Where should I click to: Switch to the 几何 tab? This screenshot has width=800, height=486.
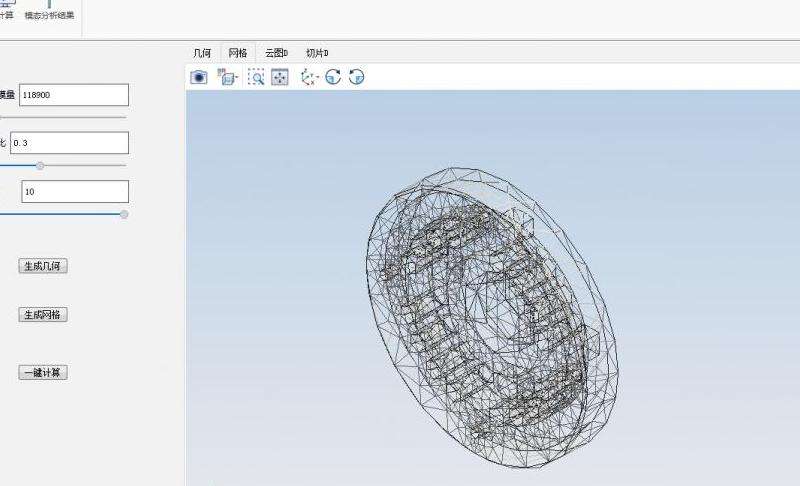tap(202, 53)
